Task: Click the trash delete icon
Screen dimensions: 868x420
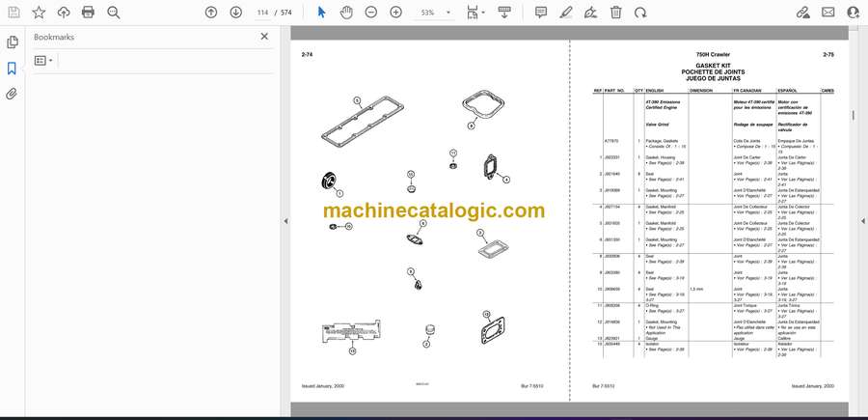Action: (615, 13)
